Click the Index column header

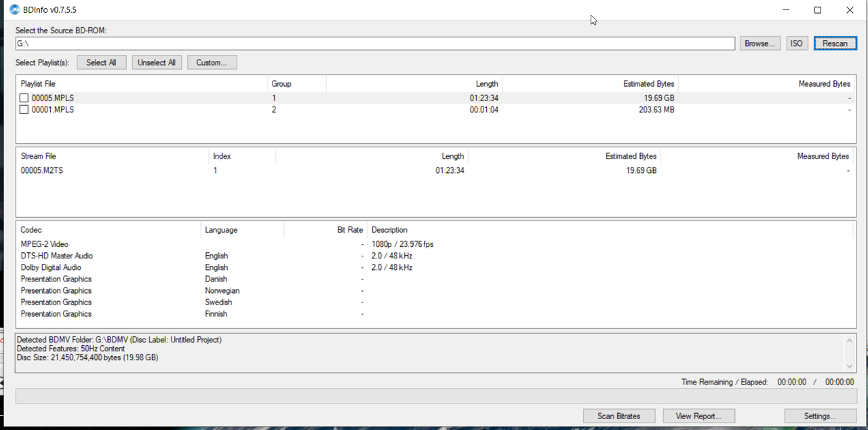tap(242, 156)
